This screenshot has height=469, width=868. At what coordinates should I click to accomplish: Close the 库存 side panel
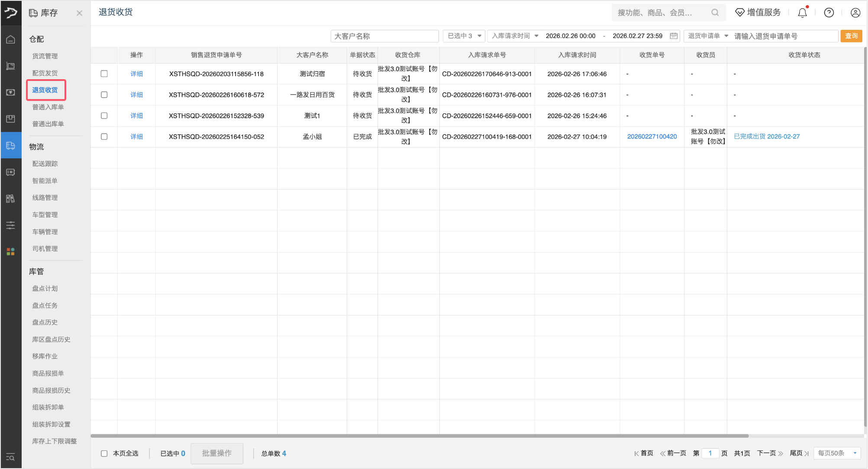click(79, 13)
